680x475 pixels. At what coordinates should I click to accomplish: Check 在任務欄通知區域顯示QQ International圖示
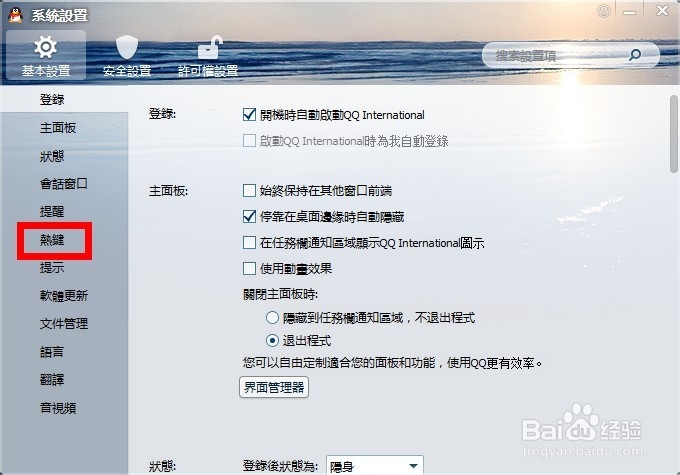249,242
